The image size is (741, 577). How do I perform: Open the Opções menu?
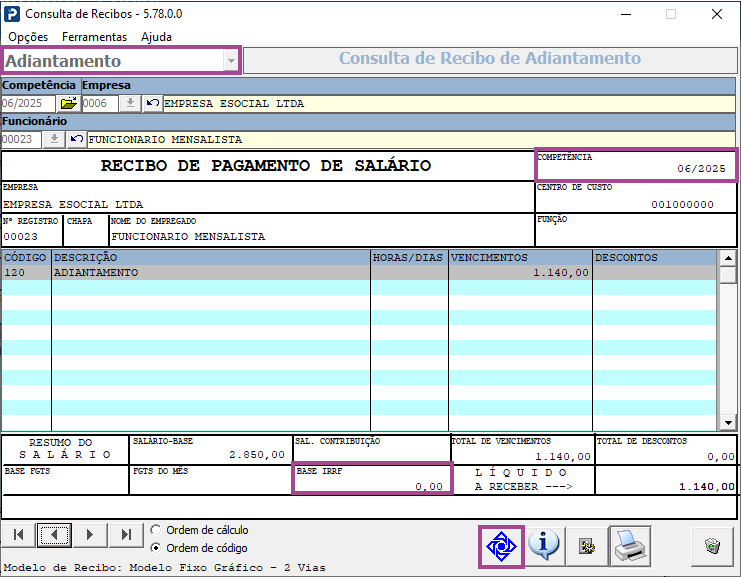pyautogui.click(x=28, y=37)
